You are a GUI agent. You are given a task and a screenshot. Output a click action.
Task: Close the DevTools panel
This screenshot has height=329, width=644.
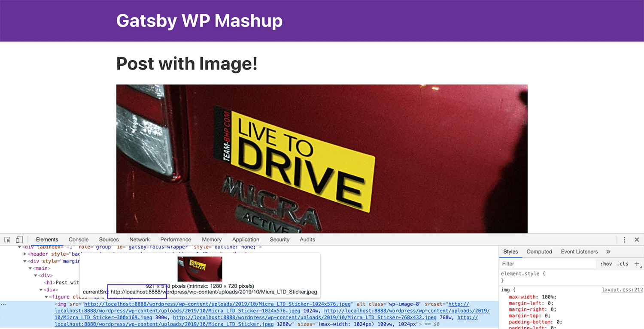coord(637,240)
